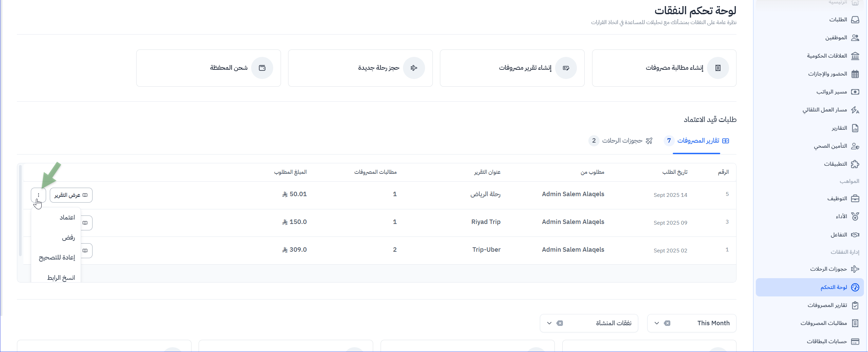The width and height of the screenshot is (868, 352).
Task: Switch to the حجوزات الرحلات tab
Action: [x=622, y=141]
